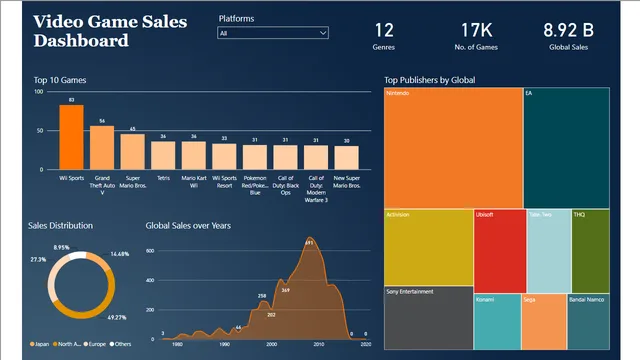The width and height of the screenshot is (640, 360).
Task: Click the 83 label above Wii Sports
Action: coord(71,100)
